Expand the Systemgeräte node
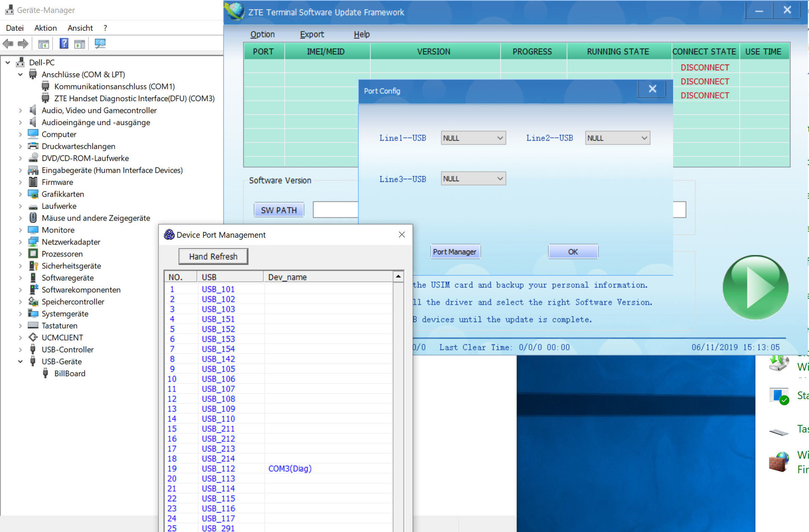This screenshot has height=532, width=809. tap(20, 314)
